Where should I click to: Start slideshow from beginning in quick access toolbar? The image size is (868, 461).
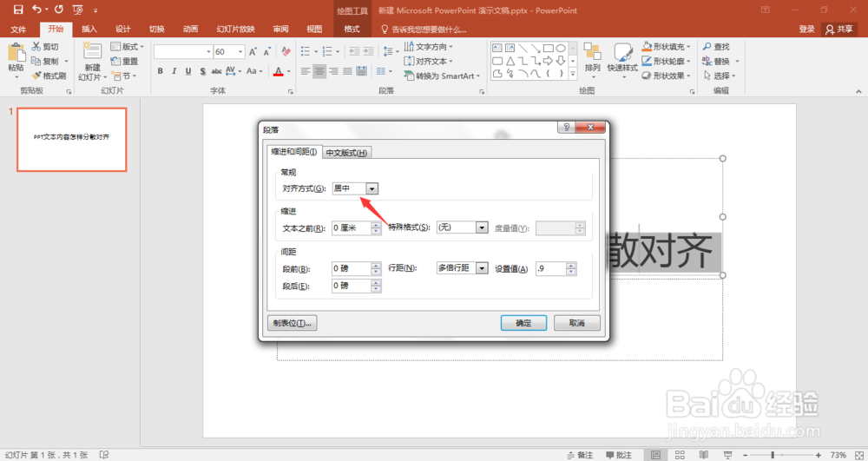(77, 10)
